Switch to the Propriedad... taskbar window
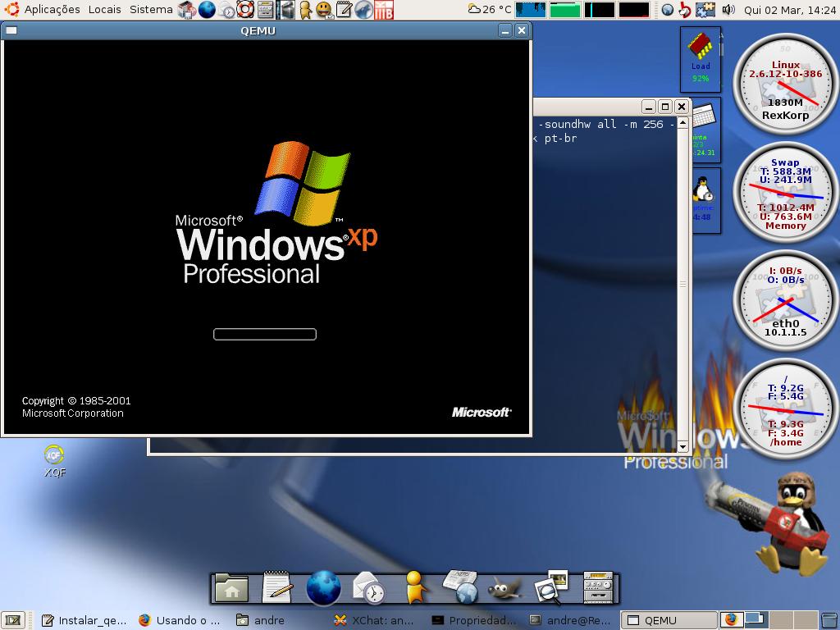Image resolution: width=840 pixels, height=630 pixels. 472,620
